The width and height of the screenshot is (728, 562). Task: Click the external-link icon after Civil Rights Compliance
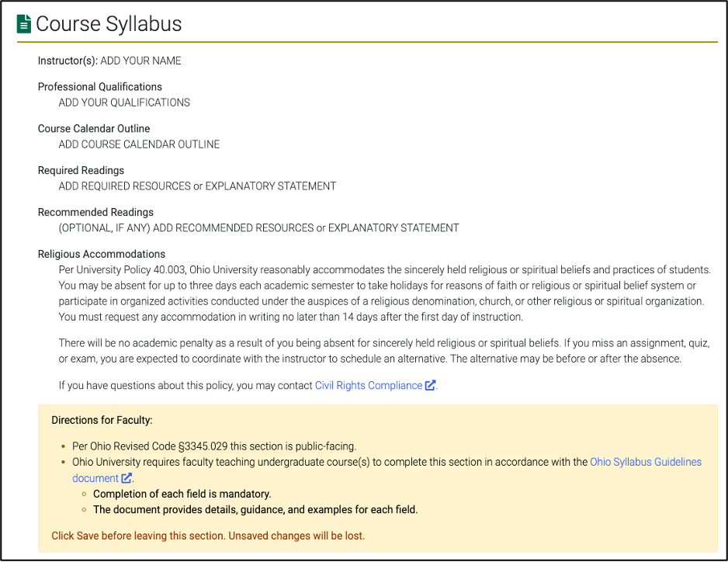[429, 385]
